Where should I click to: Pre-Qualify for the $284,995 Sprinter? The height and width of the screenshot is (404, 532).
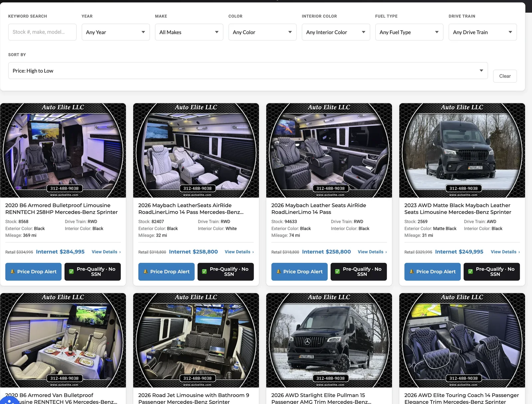pyautogui.click(x=92, y=272)
